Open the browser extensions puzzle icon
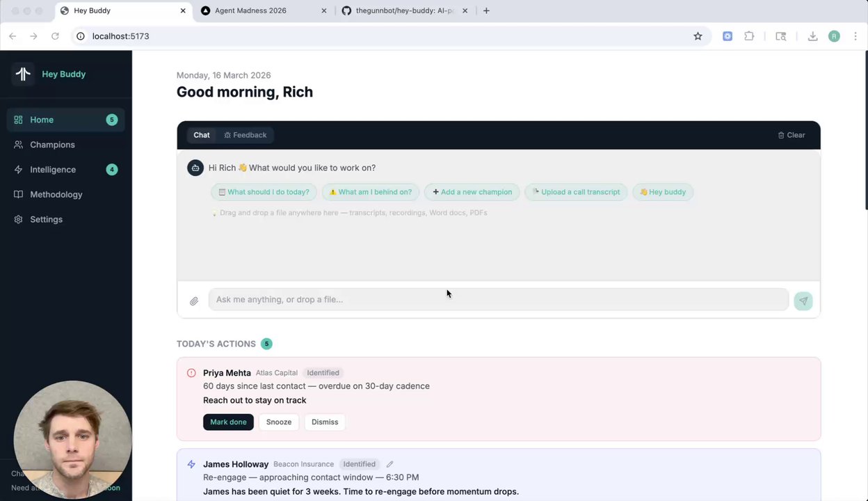868x501 pixels. [749, 36]
